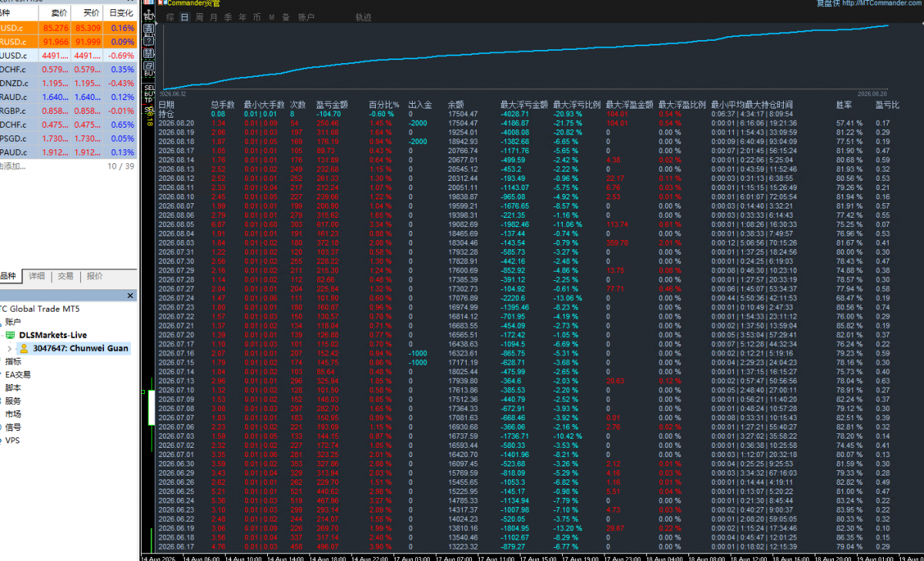Click the 胜率 win rate header
The width and height of the screenshot is (924, 561).
click(844, 104)
